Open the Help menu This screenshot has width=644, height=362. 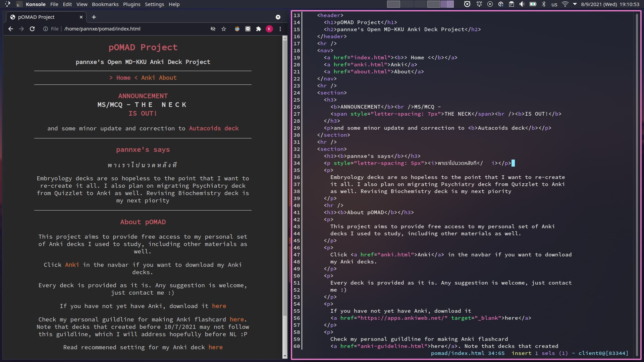pos(174,4)
